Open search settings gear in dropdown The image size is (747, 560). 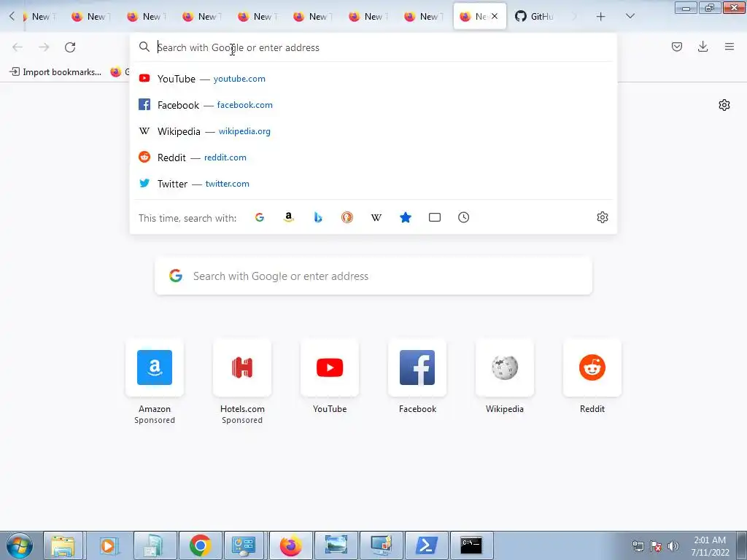tap(602, 217)
